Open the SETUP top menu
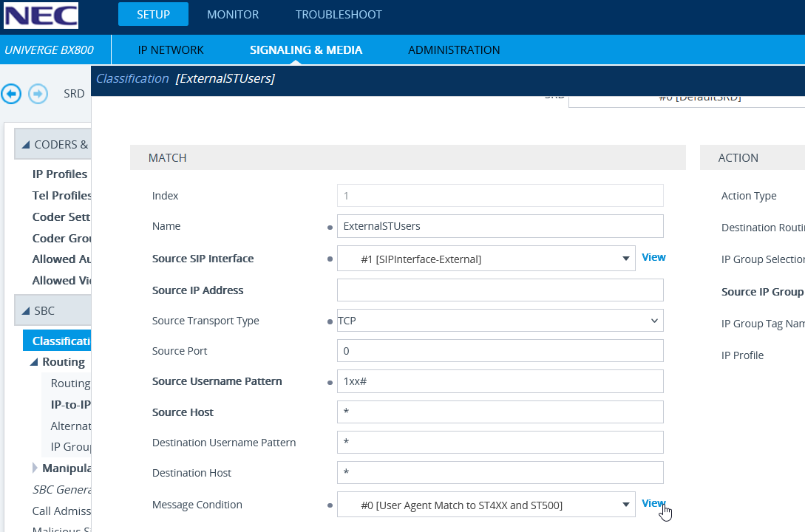 click(x=153, y=14)
